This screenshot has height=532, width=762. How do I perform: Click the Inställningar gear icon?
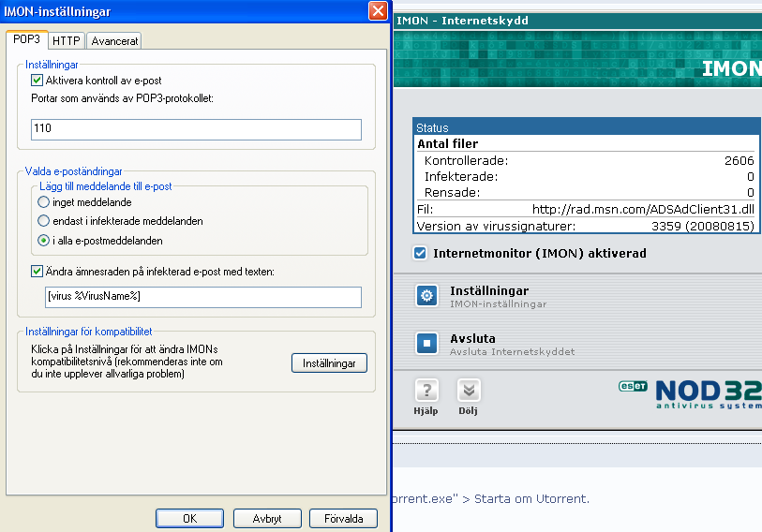pyautogui.click(x=426, y=295)
